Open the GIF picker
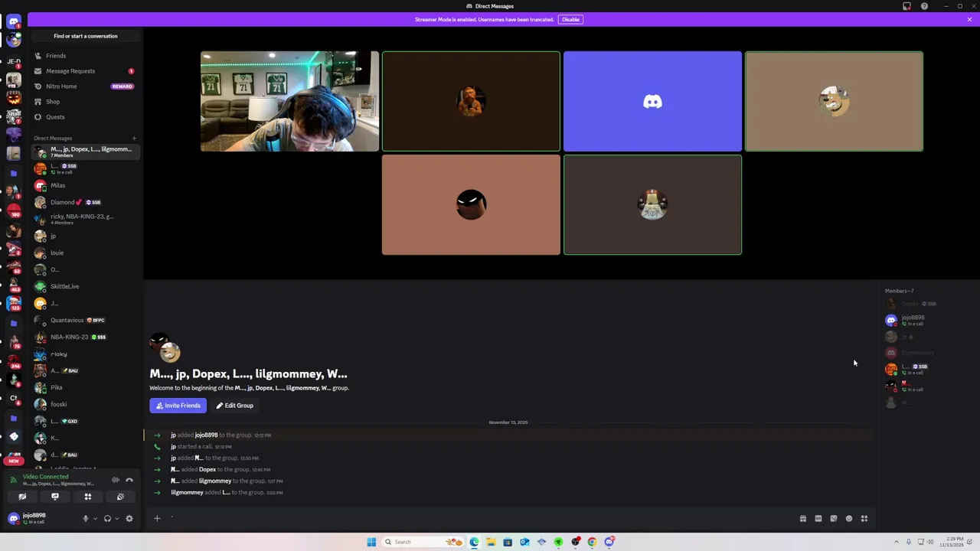The width and height of the screenshot is (980, 551). (818, 518)
